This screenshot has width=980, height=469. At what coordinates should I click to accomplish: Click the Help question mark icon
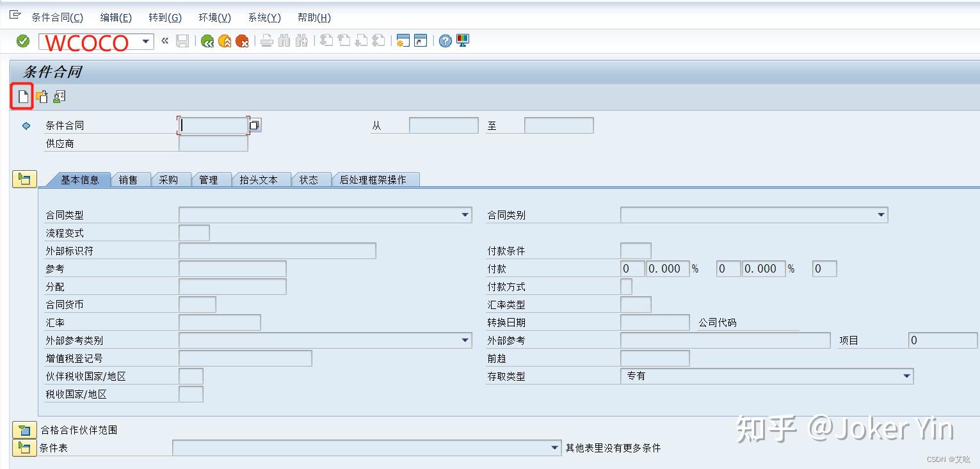click(444, 41)
